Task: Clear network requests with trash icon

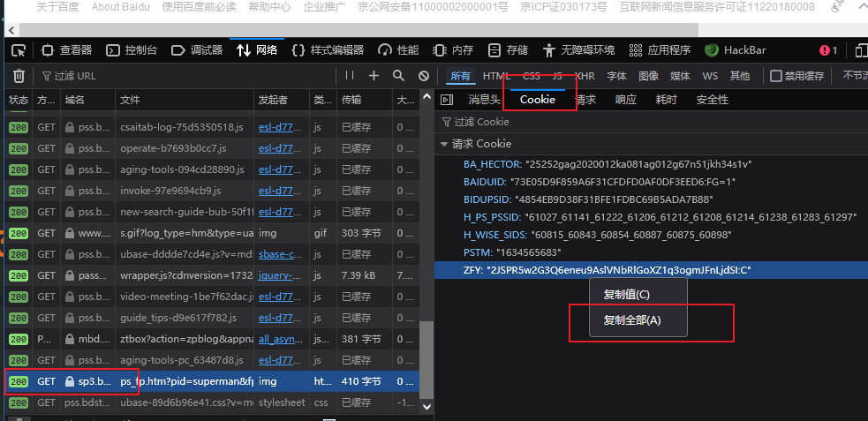Action: [x=19, y=76]
